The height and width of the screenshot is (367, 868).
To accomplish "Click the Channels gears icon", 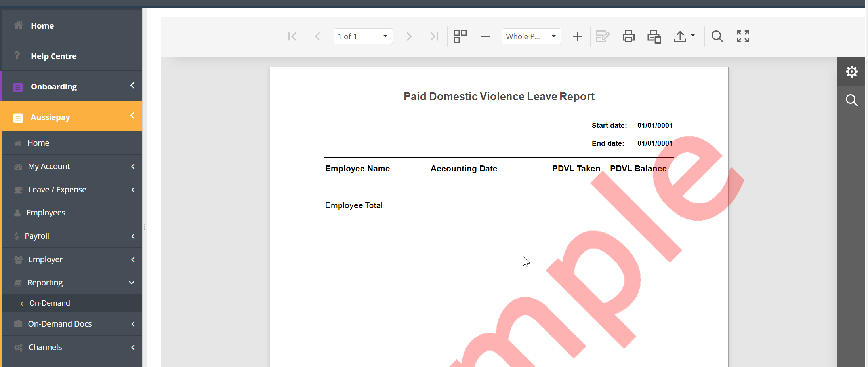I will point(19,347).
